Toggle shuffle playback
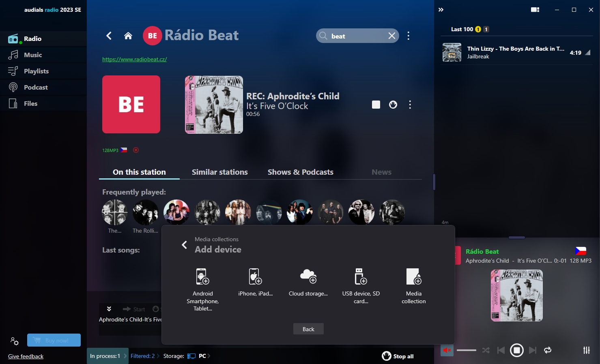 486,350
